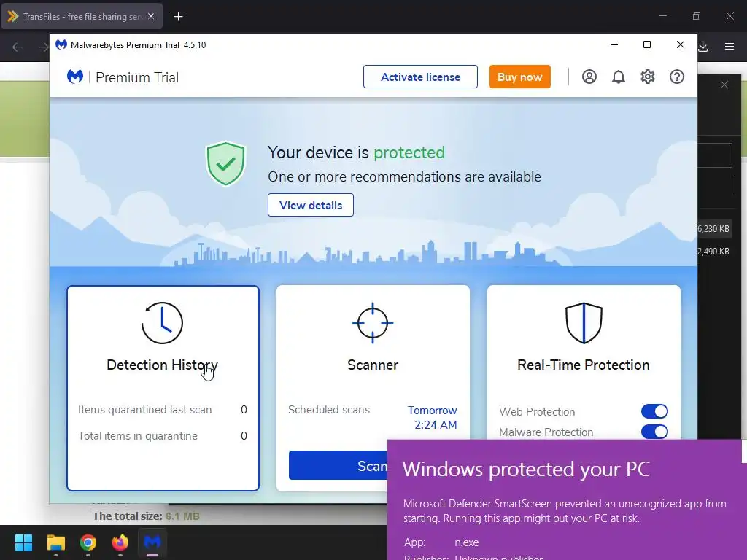
Task: Select the TransFiles browser tab
Action: click(x=82, y=16)
